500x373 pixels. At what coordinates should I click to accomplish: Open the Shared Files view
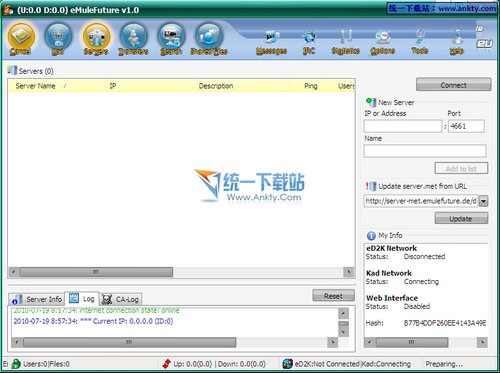[x=209, y=39]
